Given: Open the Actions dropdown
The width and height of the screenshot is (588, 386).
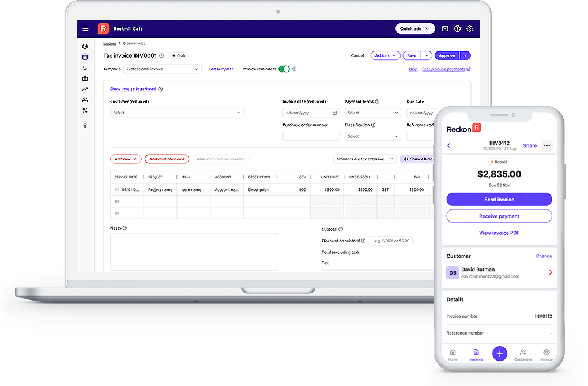Looking at the screenshot, I should tap(386, 55).
